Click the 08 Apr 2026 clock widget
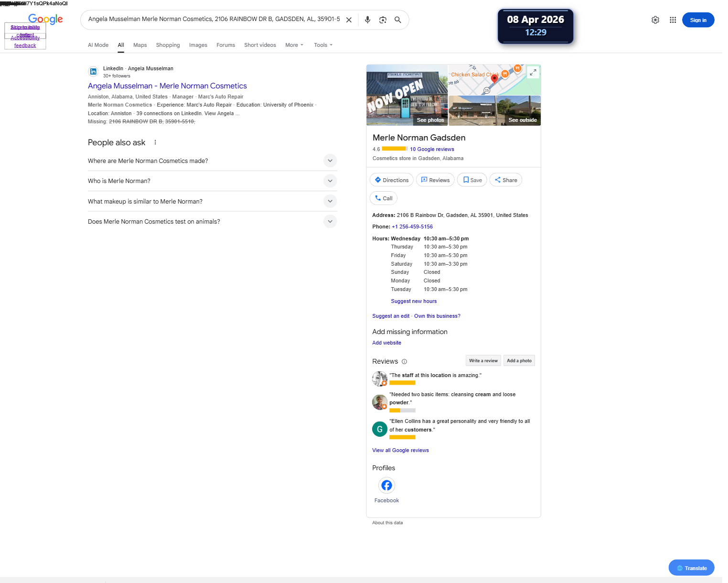This screenshot has width=728, height=583. pos(535,26)
